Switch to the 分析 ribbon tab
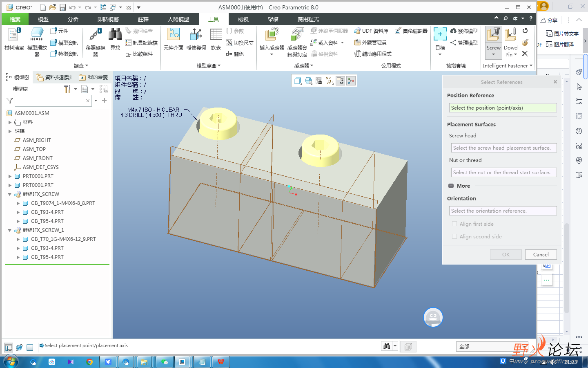The width and height of the screenshot is (588, 368). pos(73,19)
